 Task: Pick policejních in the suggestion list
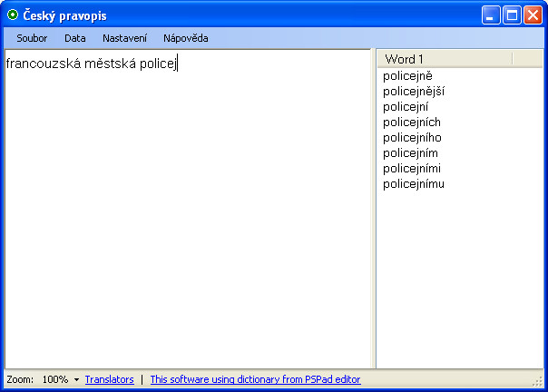(412, 122)
